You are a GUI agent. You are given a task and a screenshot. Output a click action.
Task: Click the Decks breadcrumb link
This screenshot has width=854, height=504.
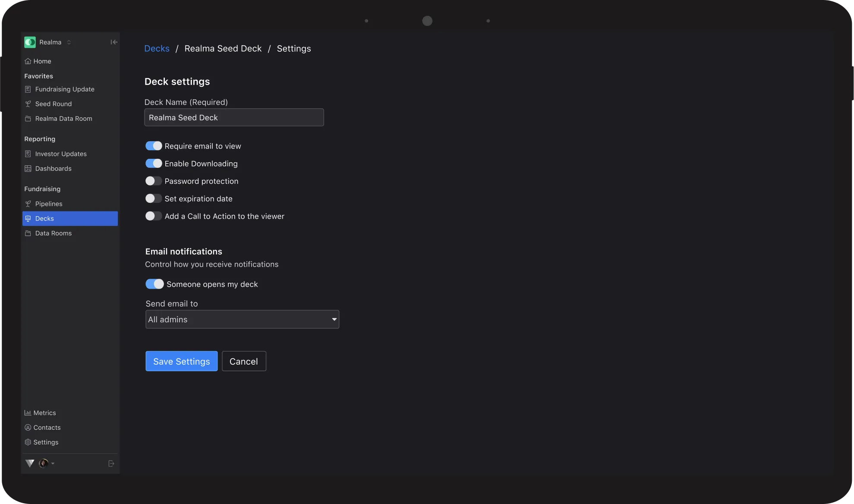coord(157,49)
